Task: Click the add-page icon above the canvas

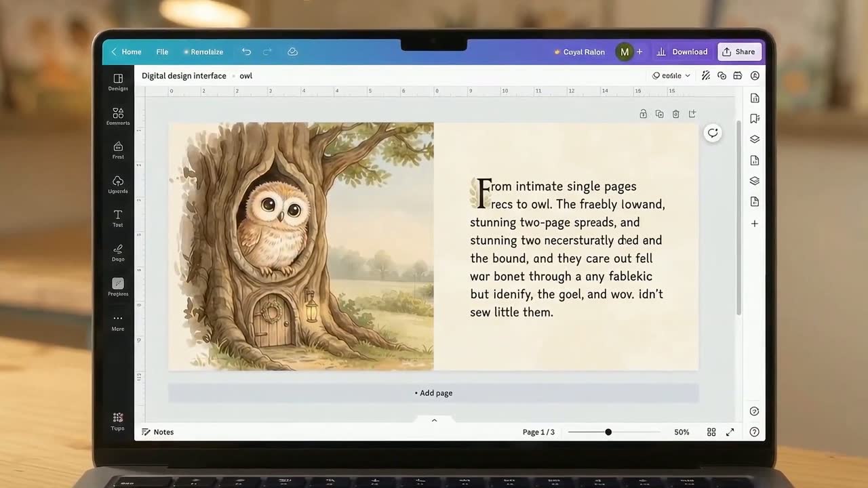Action: click(692, 114)
